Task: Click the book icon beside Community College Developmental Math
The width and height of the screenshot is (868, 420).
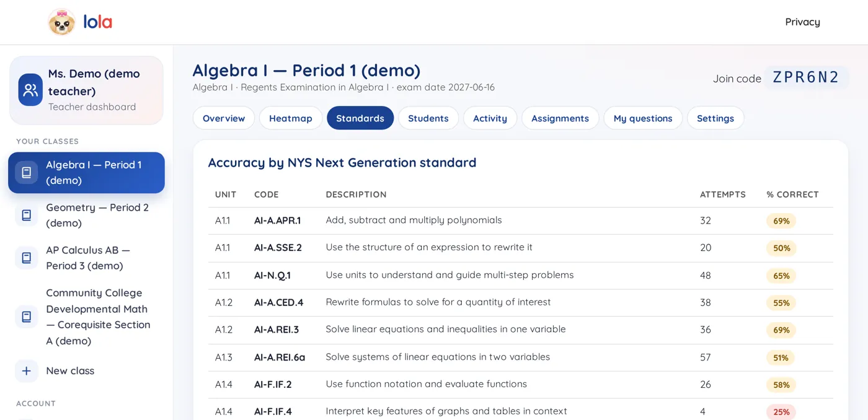Action: (x=27, y=317)
